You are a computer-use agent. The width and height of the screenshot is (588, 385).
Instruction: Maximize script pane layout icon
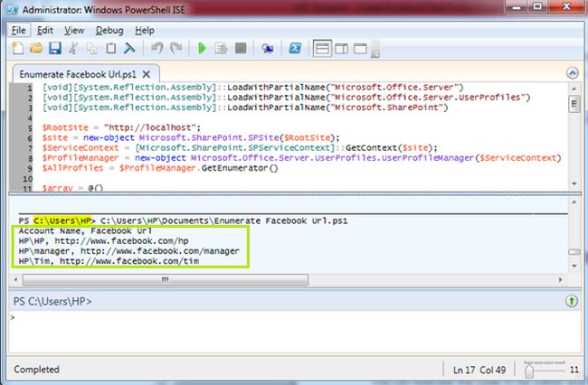360,49
